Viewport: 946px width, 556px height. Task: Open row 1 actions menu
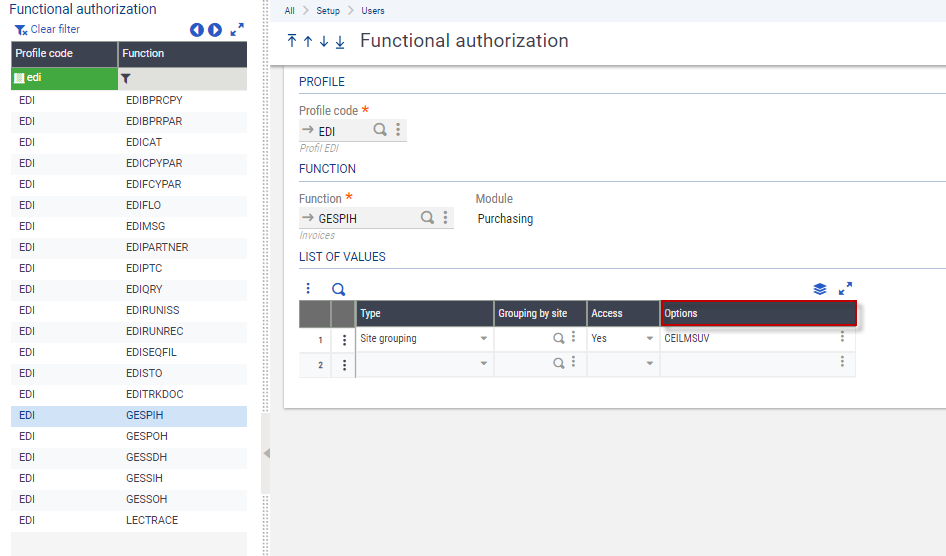click(344, 339)
